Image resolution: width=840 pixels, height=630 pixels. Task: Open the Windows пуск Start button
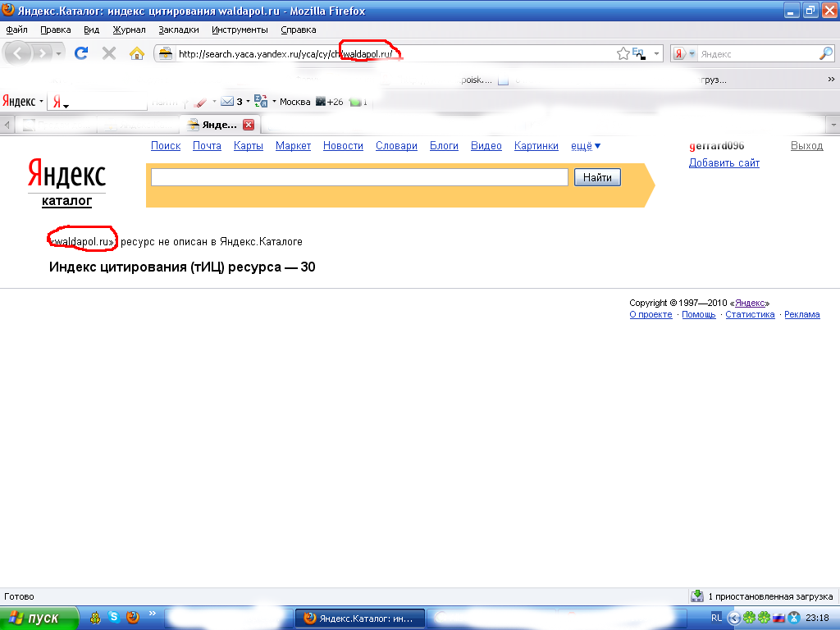pyautogui.click(x=39, y=619)
